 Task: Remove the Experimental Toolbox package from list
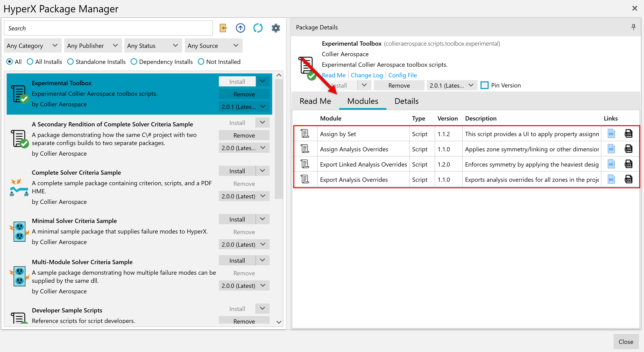(x=244, y=94)
